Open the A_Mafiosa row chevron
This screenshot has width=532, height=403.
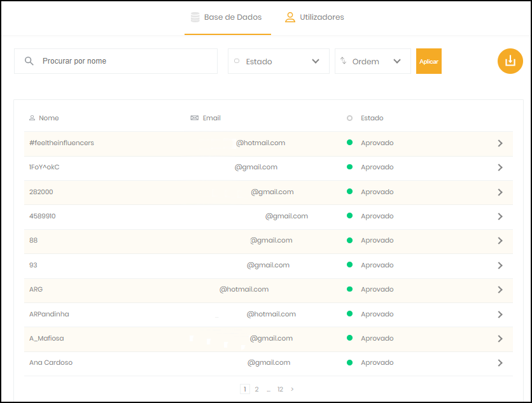coord(500,339)
